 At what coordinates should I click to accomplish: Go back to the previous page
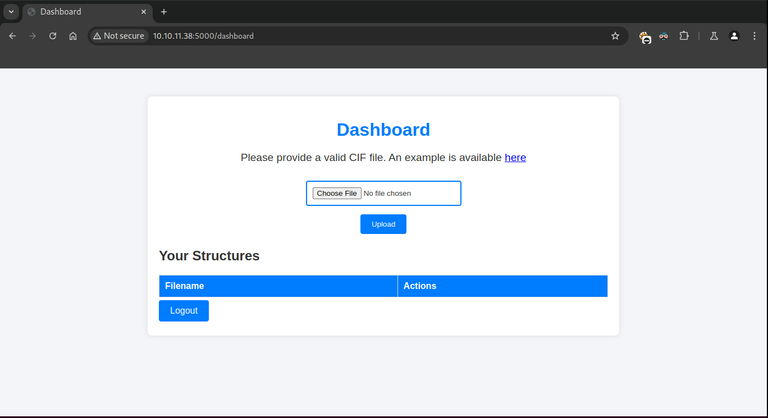[12, 36]
